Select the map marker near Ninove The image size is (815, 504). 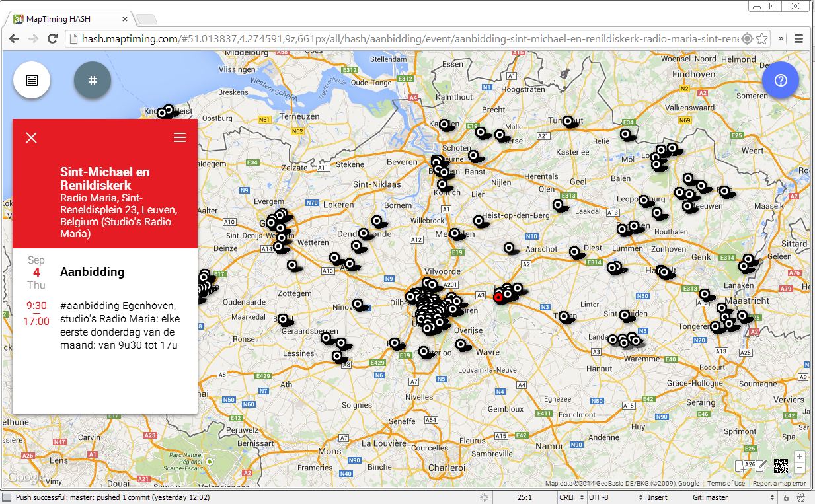click(358, 305)
